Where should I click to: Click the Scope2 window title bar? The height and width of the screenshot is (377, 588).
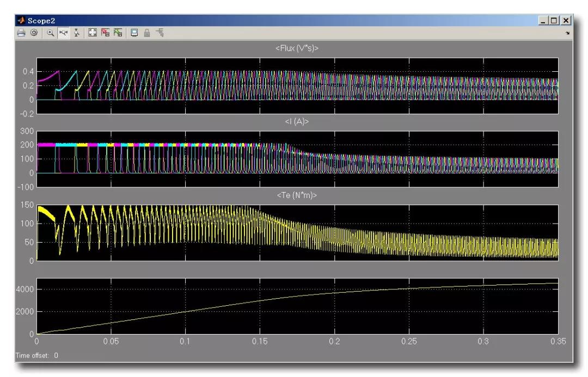(x=272, y=20)
